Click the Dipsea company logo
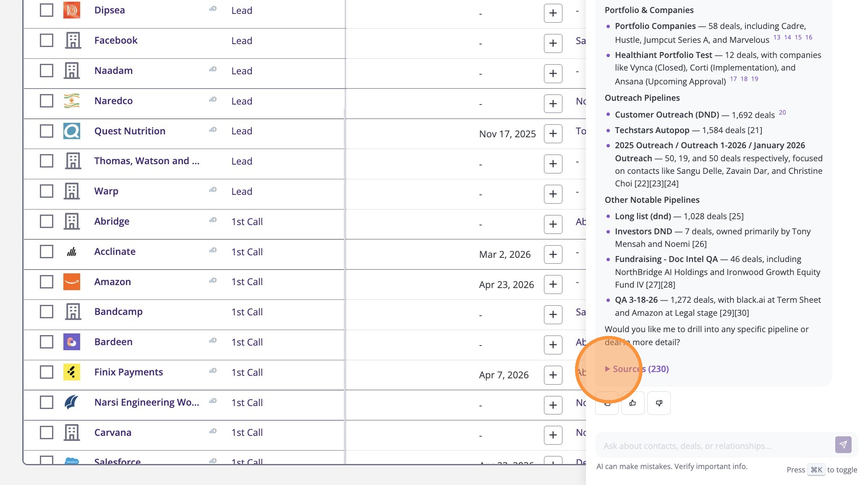 pos(72,10)
